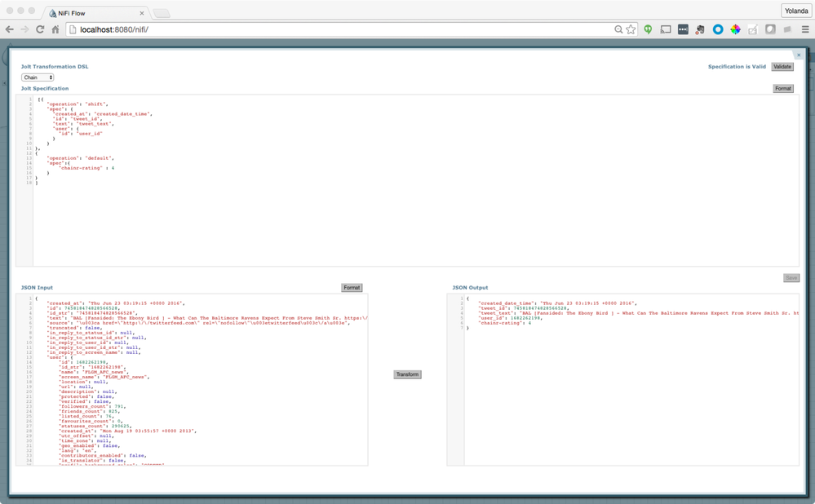Open the ColorZilla color wheel icon
This screenshot has width=815, height=504.
(x=734, y=29)
